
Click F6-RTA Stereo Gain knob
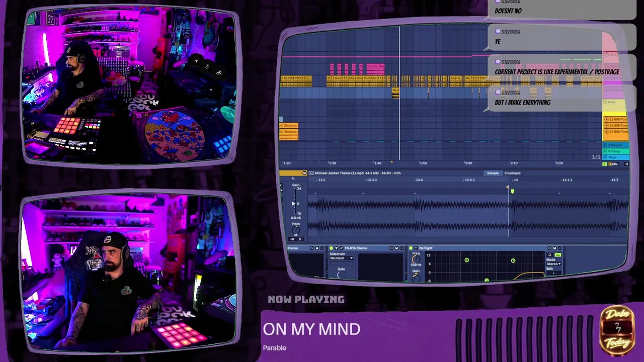[x=341, y=275]
